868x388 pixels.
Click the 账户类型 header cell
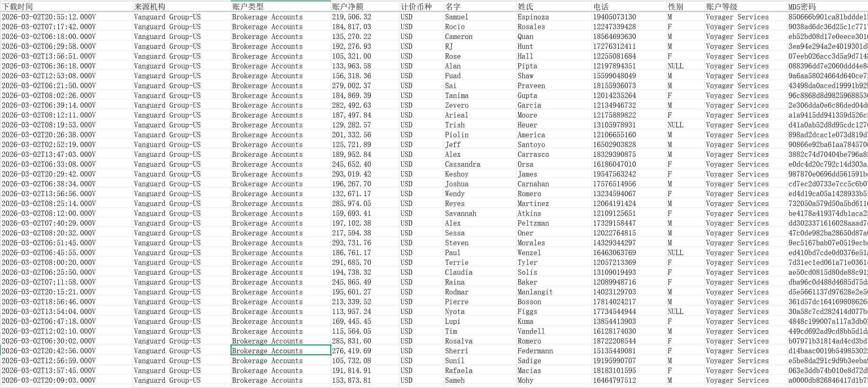click(x=281, y=7)
